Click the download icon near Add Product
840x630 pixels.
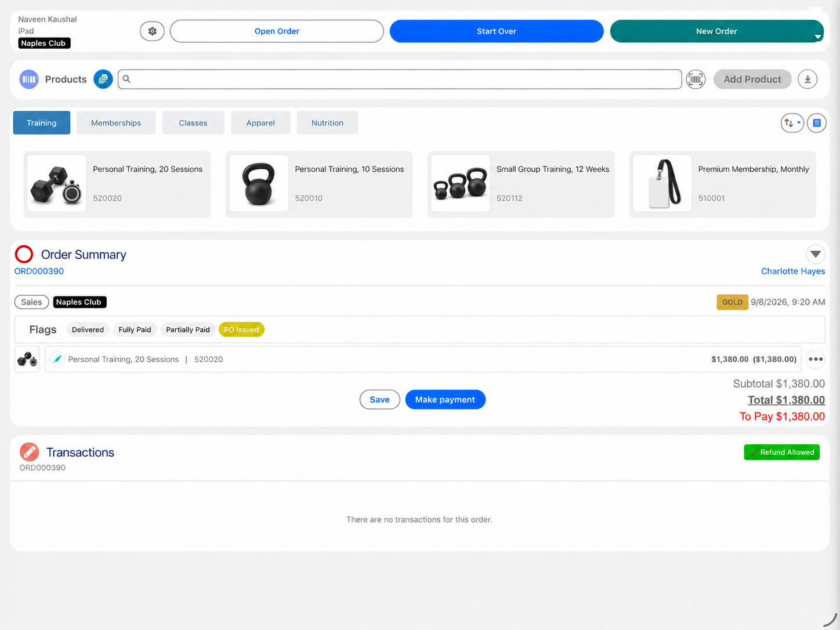coord(808,79)
